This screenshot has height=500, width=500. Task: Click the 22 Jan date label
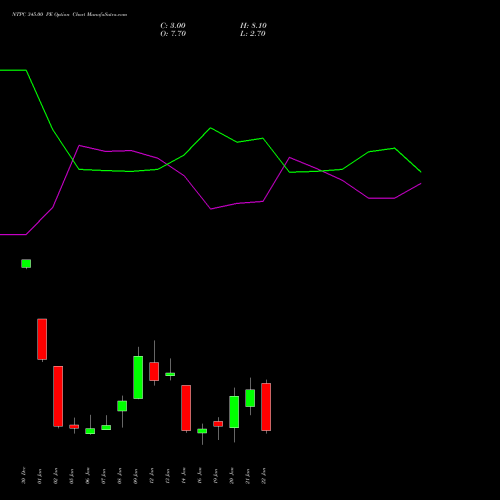click(264, 476)
